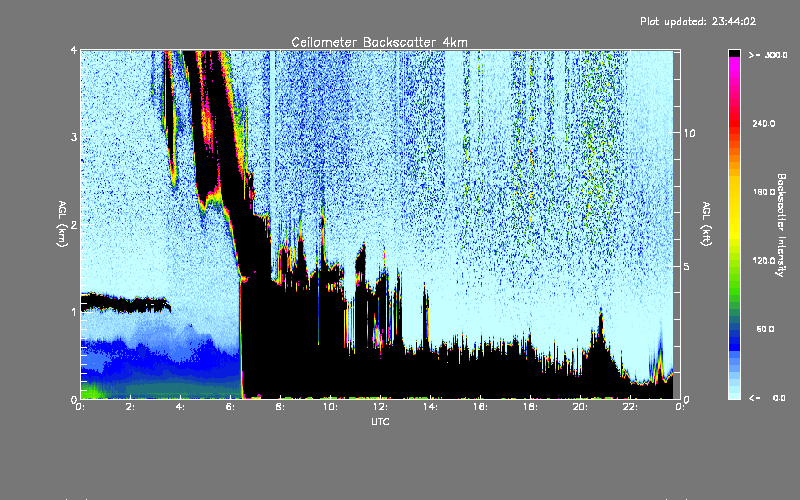Click the "120.0" colorbar value
The image size is (800, 500).
764,261
